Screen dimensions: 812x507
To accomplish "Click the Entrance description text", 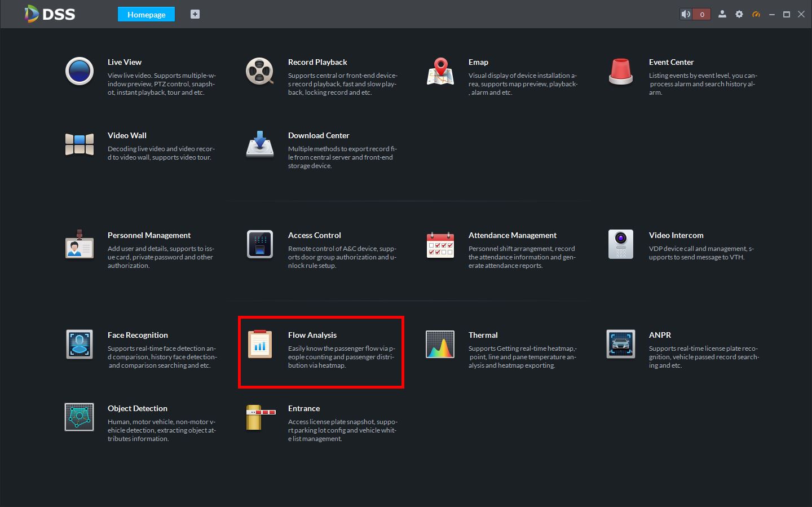I will click(343, 430).
